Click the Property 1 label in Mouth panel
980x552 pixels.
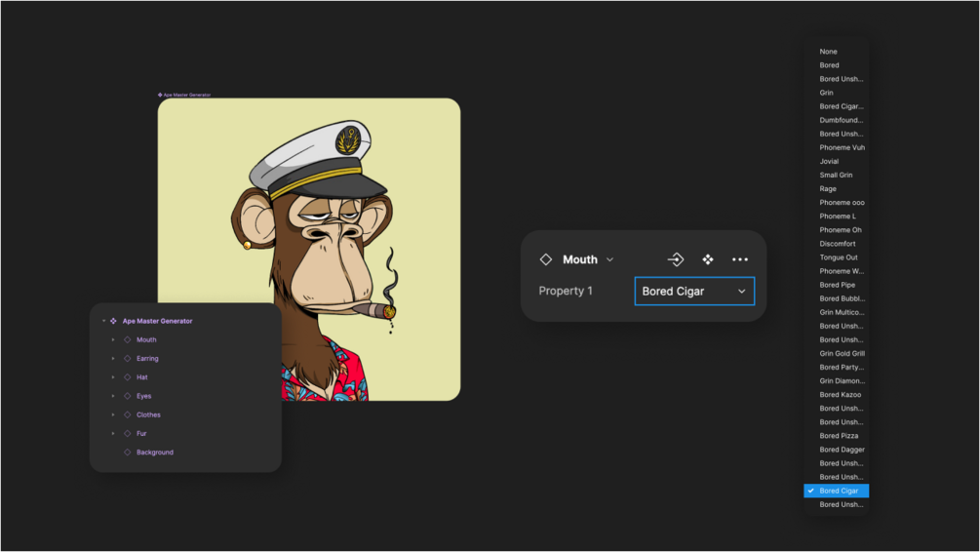point(566,292)
